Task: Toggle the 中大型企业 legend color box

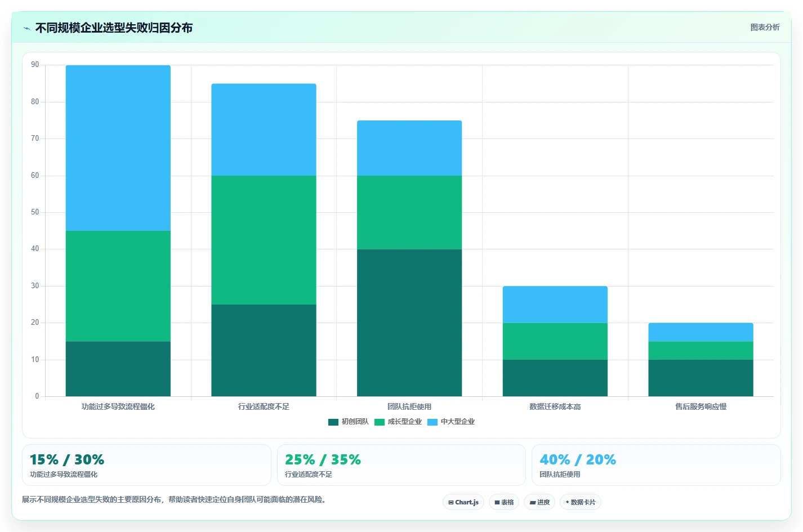Action: pyautogui.click(x=432, y=422)
